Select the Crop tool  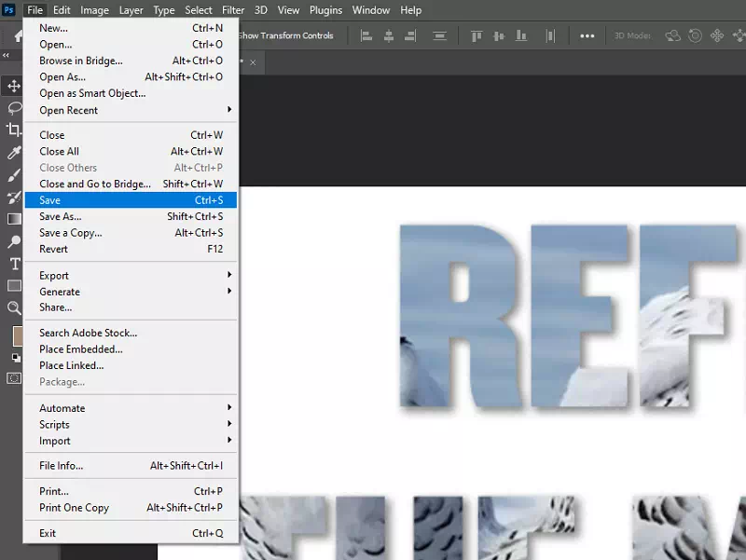14,130
